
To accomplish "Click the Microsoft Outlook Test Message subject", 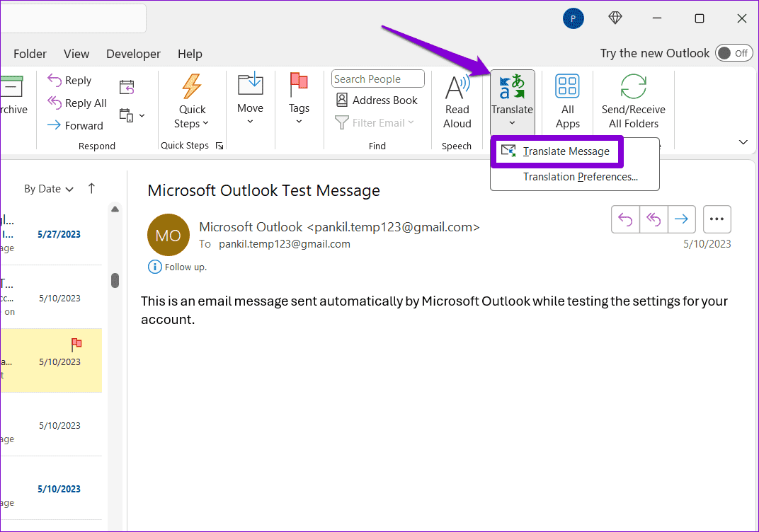I will click(264, 190).
